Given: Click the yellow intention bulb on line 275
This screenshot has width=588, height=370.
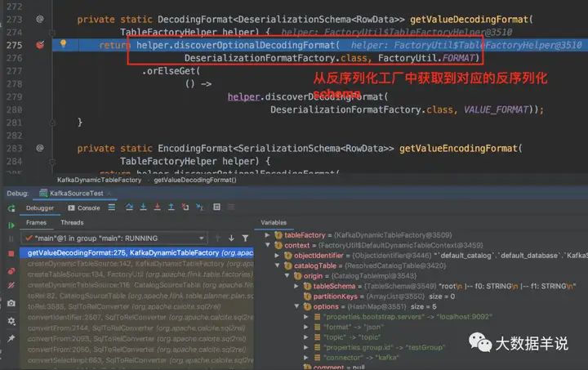Looking at the screenshot, I should point(64,44).
